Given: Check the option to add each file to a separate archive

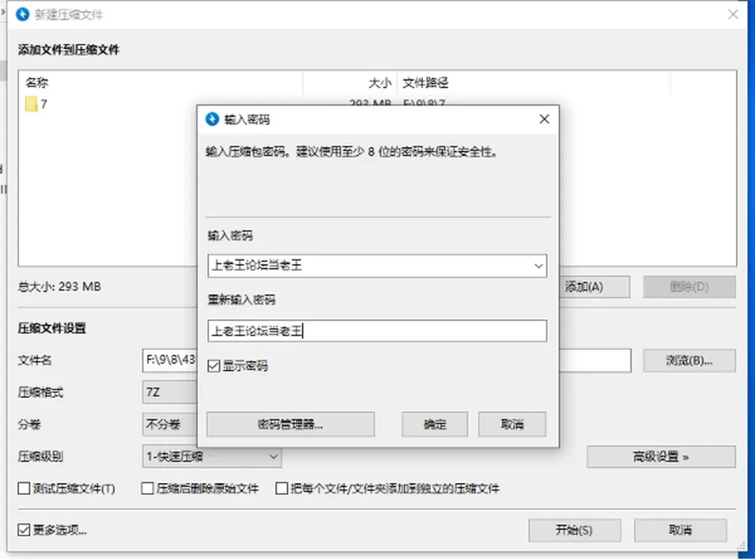Looking at the screenshot, I should point(282,488).
